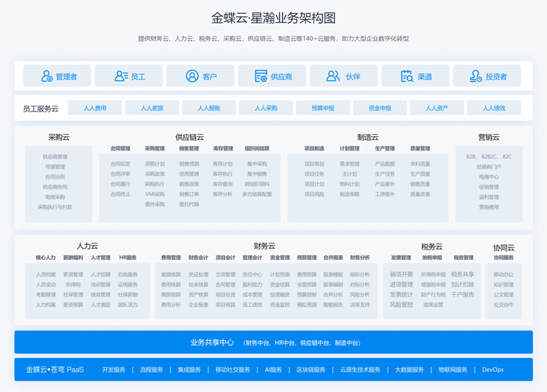Image resolution: width=547 pixels, height=392 pixels.
Task: Click 销项开票 under 发票管理
Action: [401, 274]
